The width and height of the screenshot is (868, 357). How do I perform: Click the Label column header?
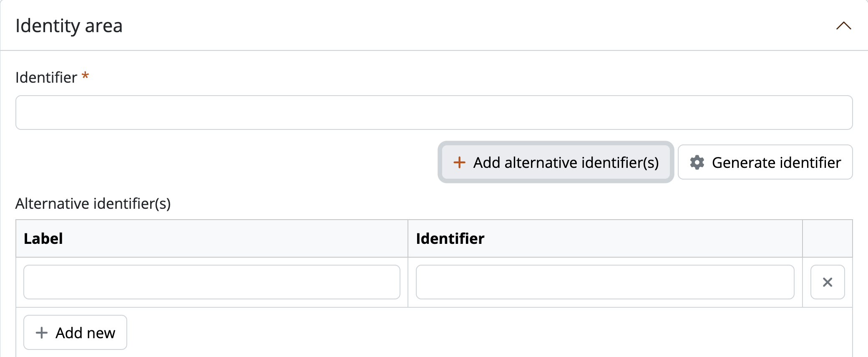pyautogui.click(x=43, y=238)
